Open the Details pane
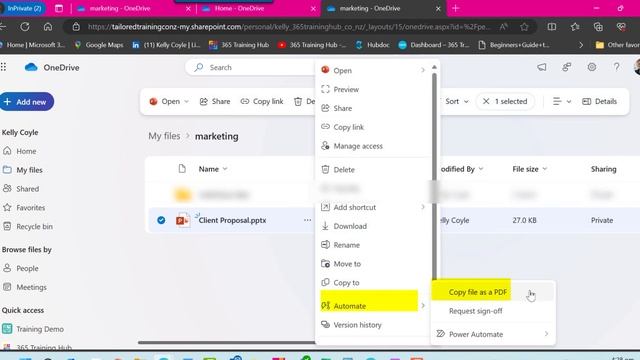 point(600,101)
